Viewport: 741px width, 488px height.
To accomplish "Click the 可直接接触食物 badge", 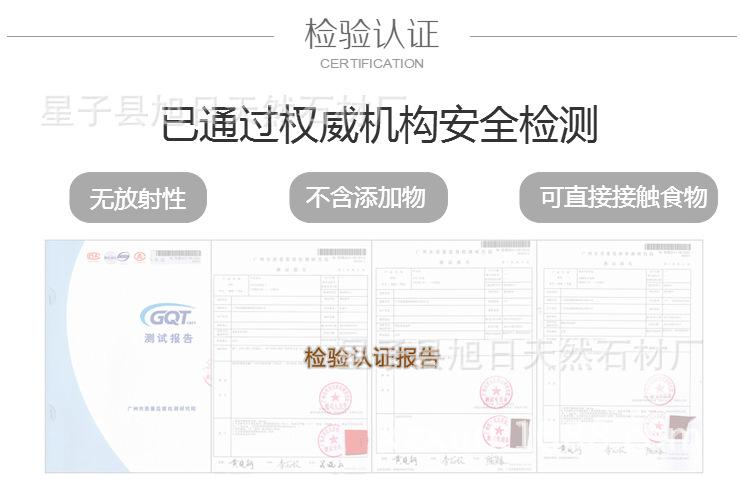I will click(618, 197).
